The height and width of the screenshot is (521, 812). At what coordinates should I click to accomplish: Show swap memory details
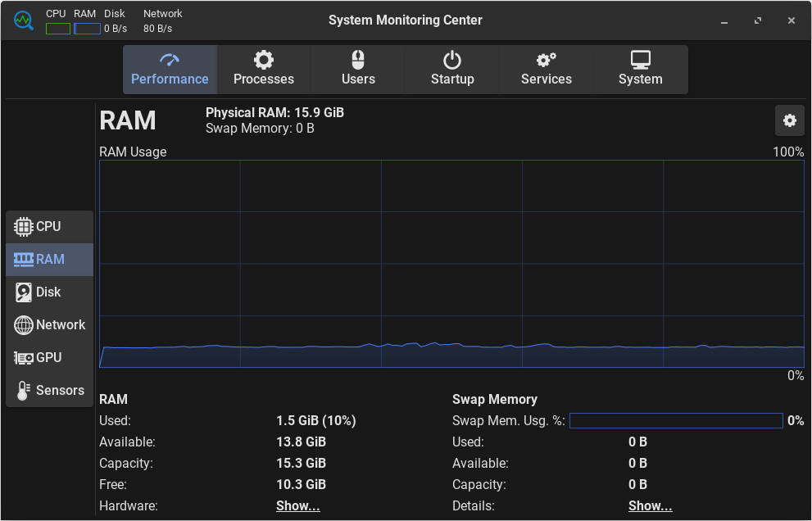650,506
